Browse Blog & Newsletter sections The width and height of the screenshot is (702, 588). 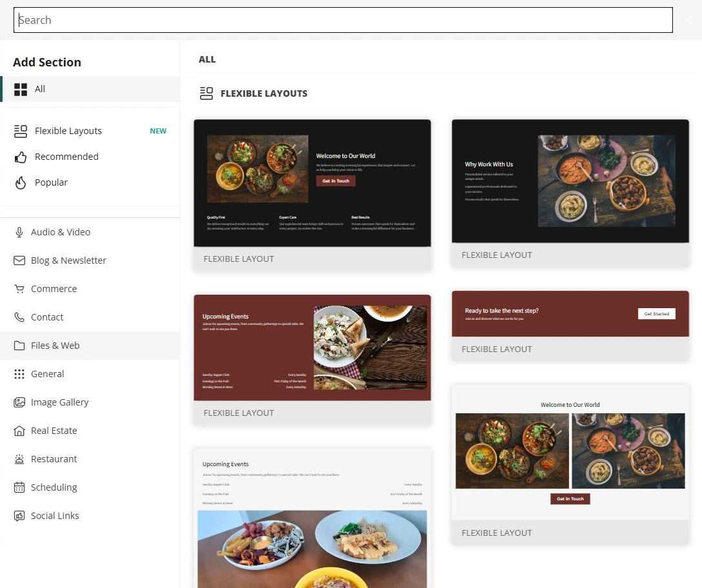coord(90,260)
